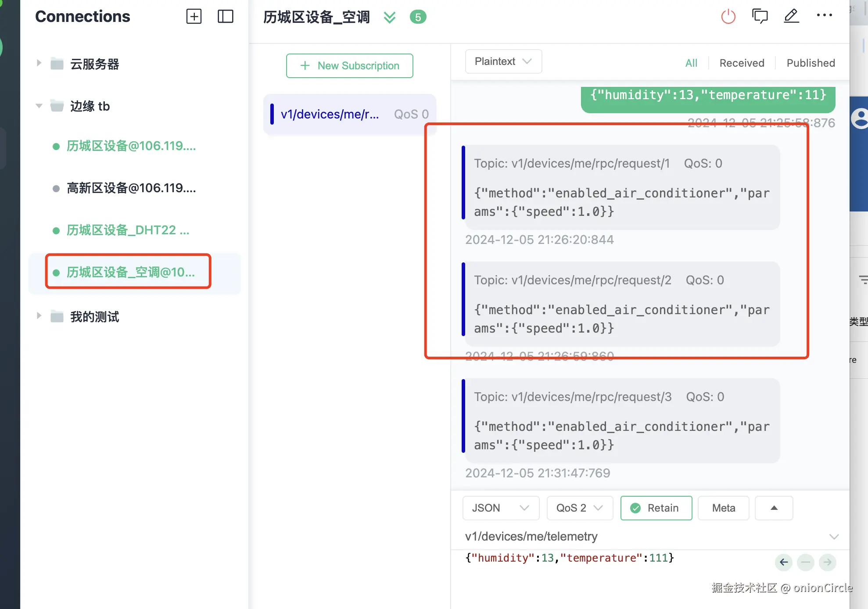Open the three-dots more options menu
Viewport: 868px width, 609px height.
[x=824, y=15]
